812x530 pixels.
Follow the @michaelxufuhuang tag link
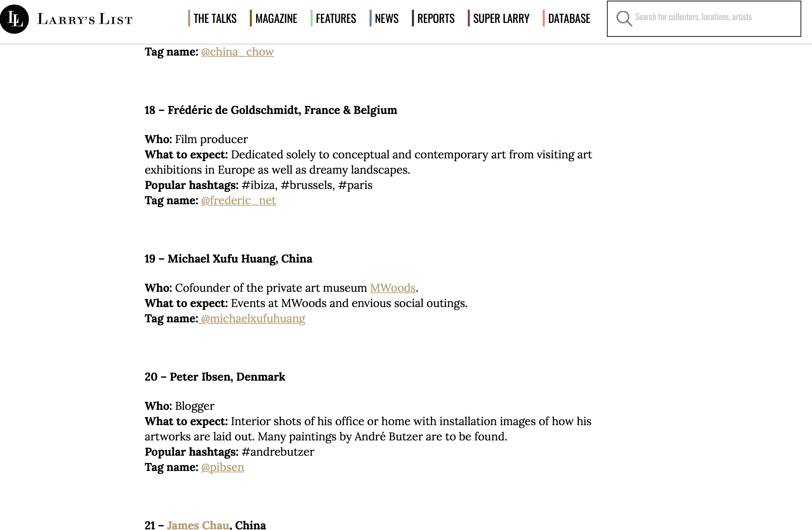click(x=253, y=318)
